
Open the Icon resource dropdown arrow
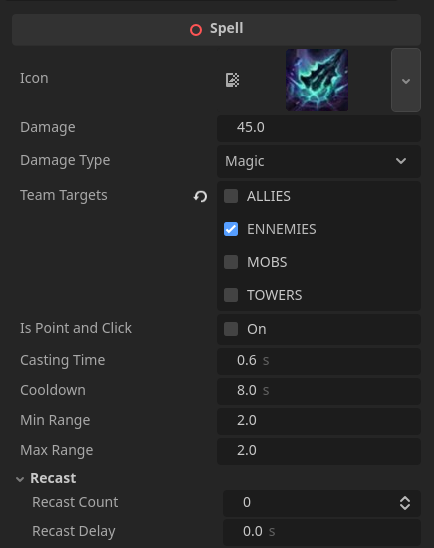pyautogui.click(x=406, y=80)
